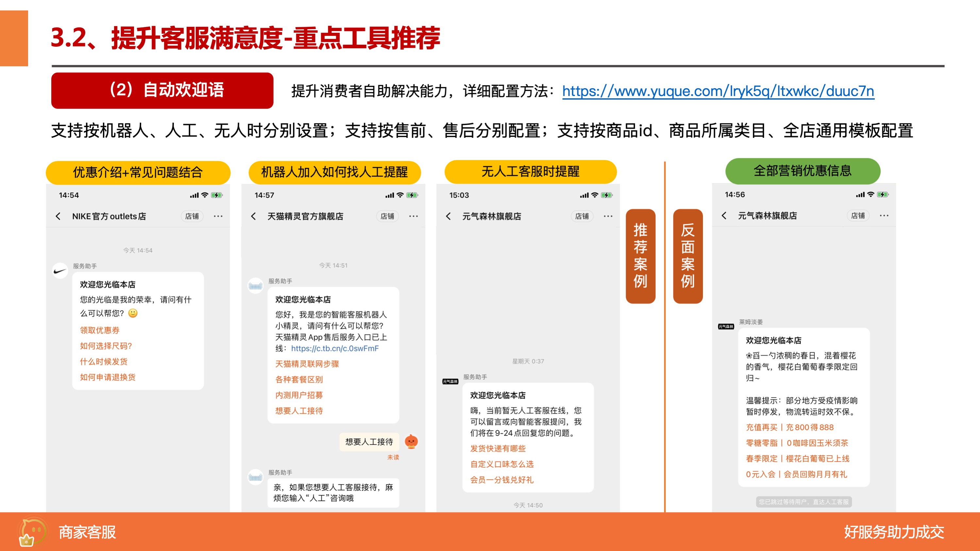Select 如何申请退换货 quick link
The width and height of the screenshot is (980, 551).
tap(108, 377)
